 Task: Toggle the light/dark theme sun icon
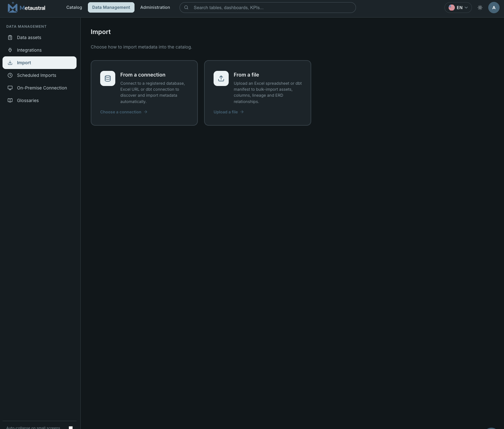point(480,8)
